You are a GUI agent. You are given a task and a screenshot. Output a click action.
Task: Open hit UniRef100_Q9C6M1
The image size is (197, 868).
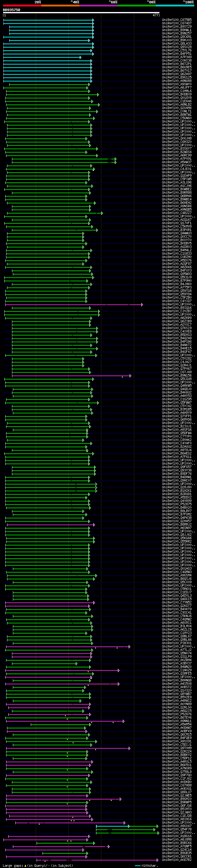pos(177,37)
